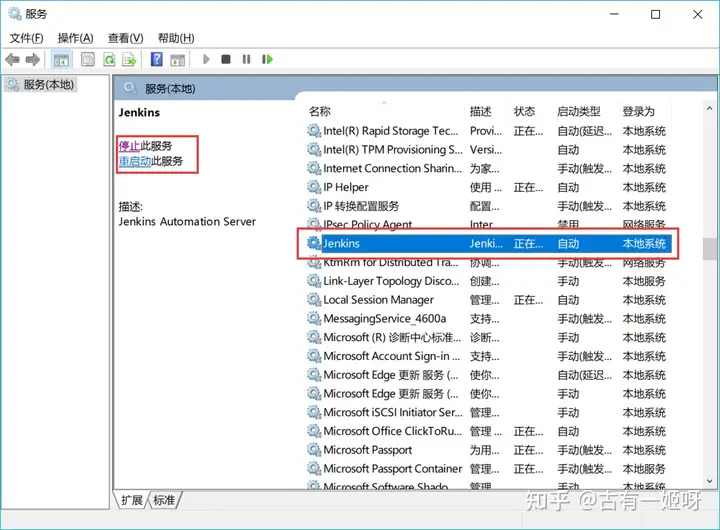The image size is (720, 530).
Task: Toggle the show/hide console tree icon
Action: [61, 59]
